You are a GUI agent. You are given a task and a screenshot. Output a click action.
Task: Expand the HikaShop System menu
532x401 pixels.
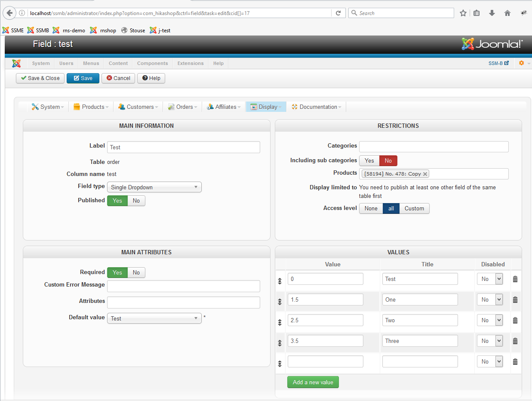[48, 107]
